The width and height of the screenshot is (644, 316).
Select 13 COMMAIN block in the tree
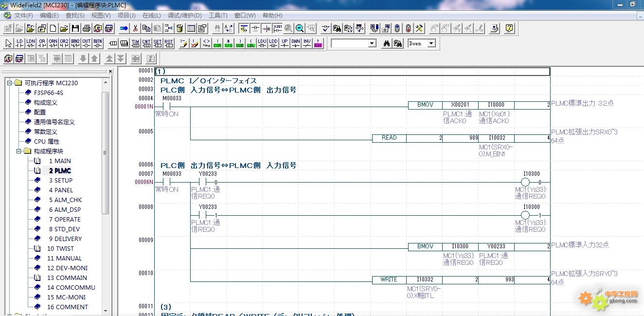pos(67,278)
